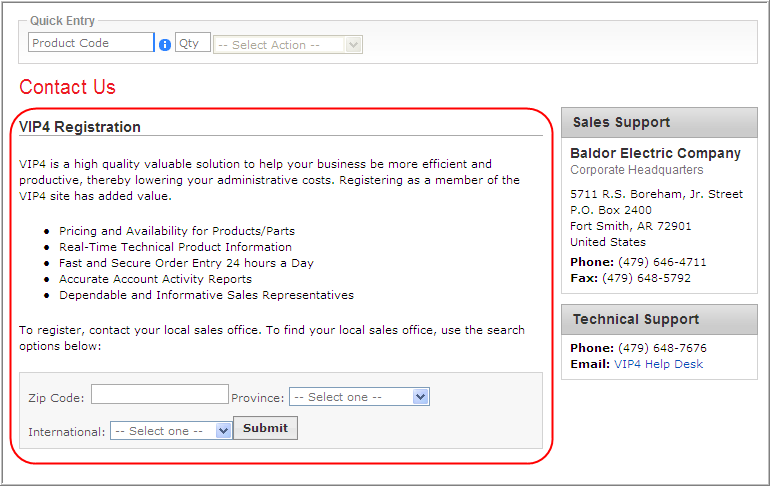Click the sales phone number (479) 646-4711
This screenshot has height=486, width=770.
[661, 262]
